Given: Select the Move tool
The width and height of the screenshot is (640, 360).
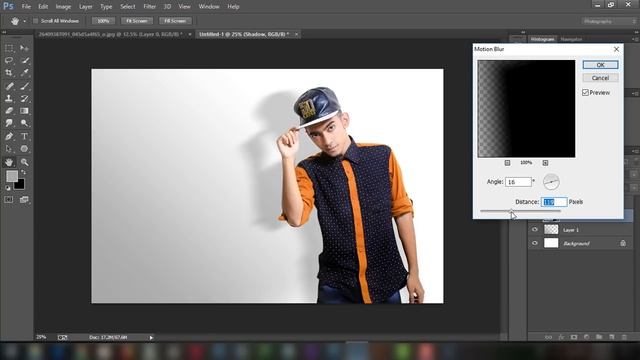Looking at the screenshot, I should (24, 48).
